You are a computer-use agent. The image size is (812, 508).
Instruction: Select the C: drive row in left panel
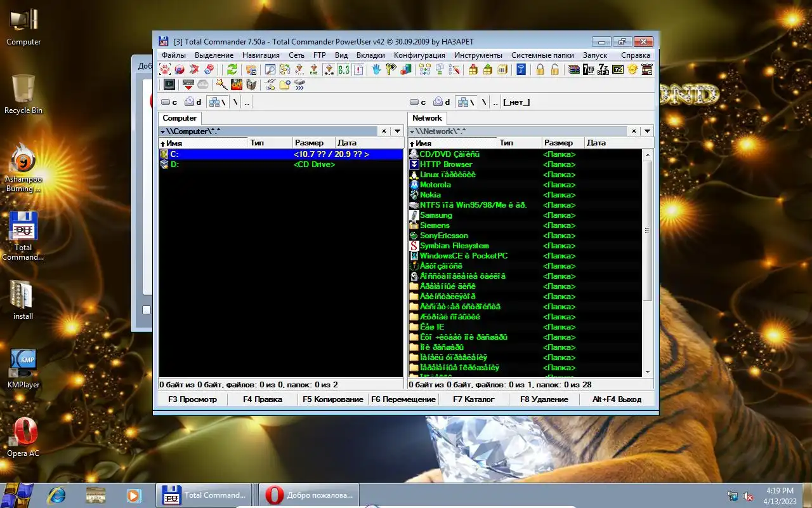click(280, 154)
